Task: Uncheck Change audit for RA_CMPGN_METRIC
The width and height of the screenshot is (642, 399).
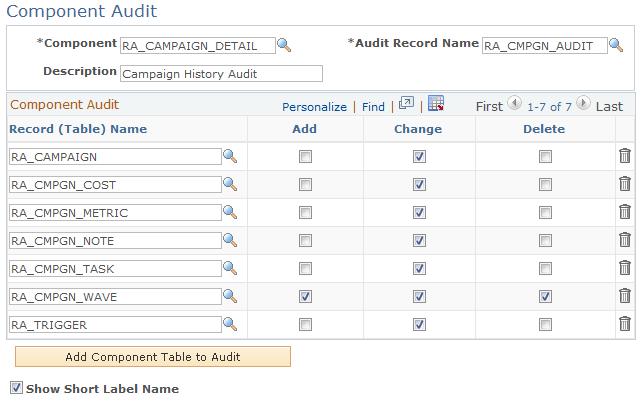Action: click(419, 212)
